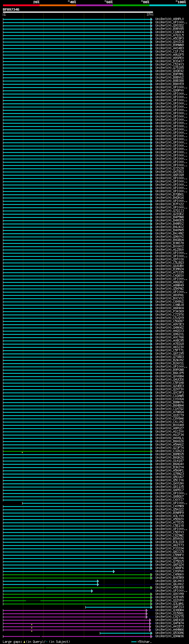
Task: Select hit label UniRef100_C1FJT4
Action: [x=170, y=52]
